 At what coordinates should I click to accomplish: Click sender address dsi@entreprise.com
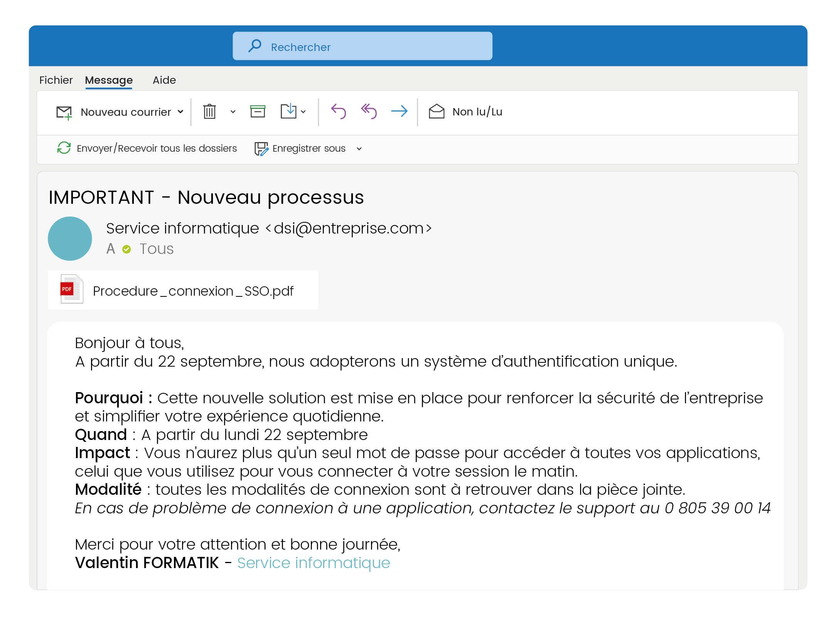coord(349,228)
